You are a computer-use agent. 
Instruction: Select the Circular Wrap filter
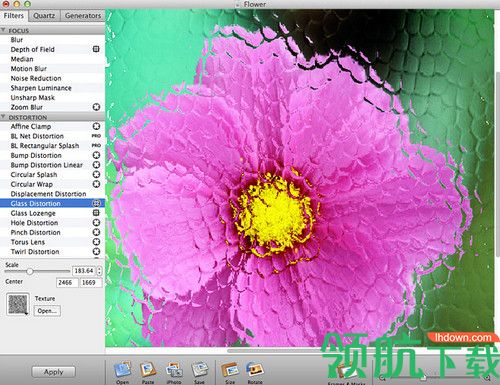point(52,184)
